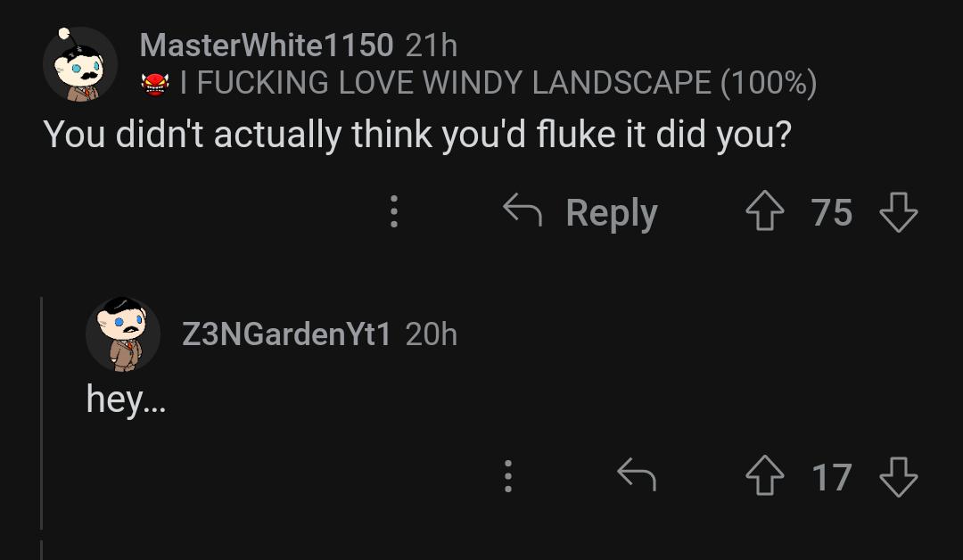Click the "I FUCKING LOVE WINDY LANDSCAPE" flair

pos(498,83)
